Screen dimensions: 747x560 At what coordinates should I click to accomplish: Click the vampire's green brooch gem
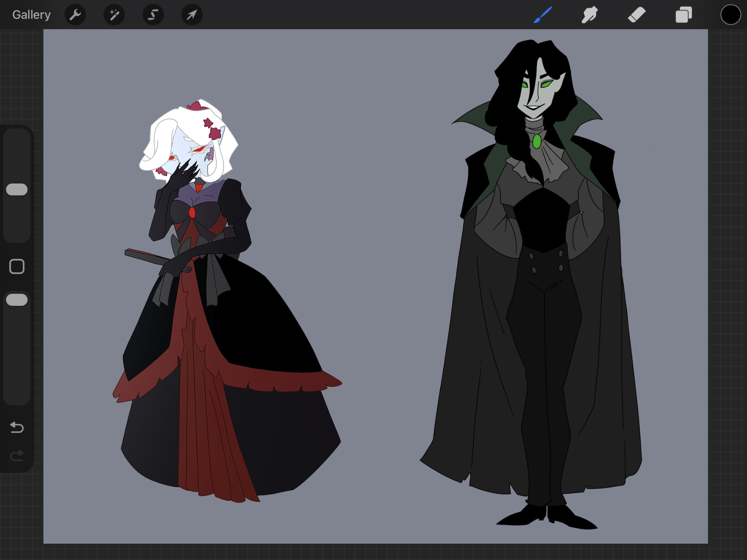pos(537,141)
